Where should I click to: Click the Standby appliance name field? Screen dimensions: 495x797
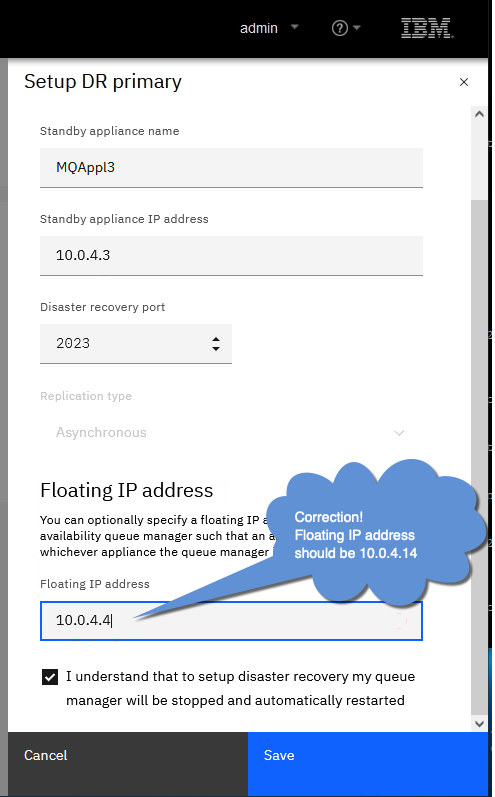point(231,167)
